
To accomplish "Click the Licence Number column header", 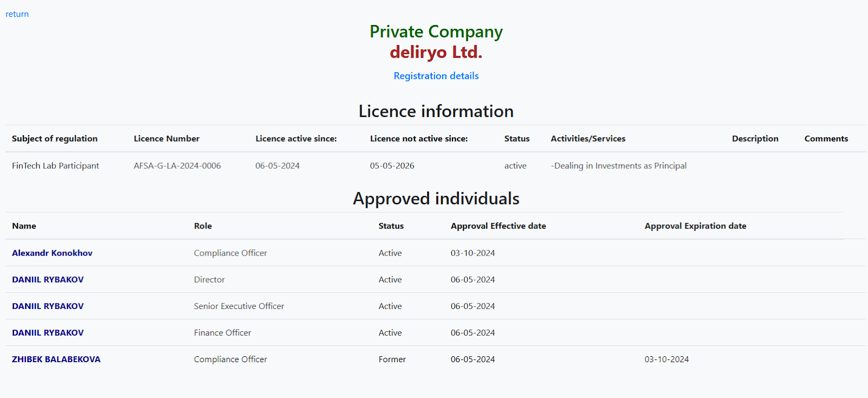I will (x=167, y=138).
